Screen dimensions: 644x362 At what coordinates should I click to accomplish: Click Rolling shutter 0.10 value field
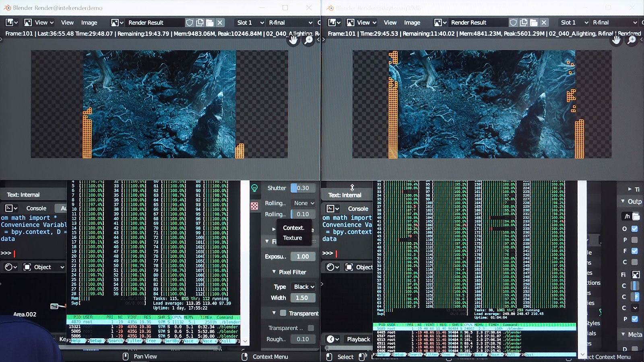pos(303,214)
